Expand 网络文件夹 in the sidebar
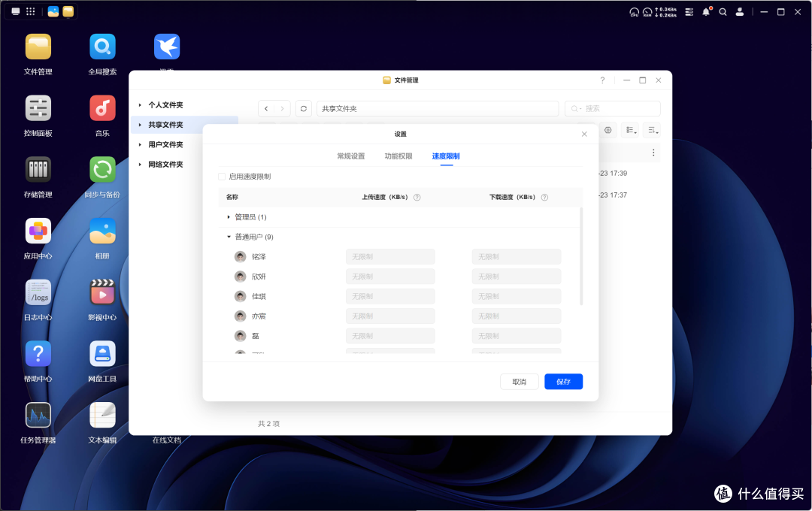 (140, 165)
